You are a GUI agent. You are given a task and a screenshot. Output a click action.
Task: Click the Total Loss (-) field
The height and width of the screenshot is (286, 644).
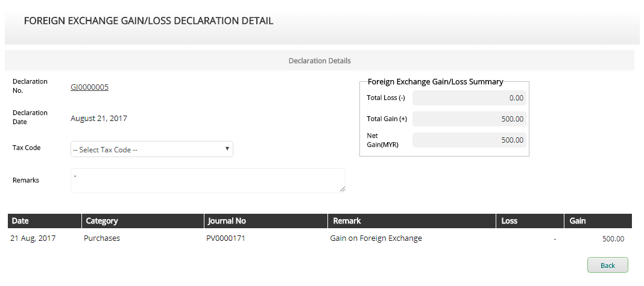coord(469,98)
